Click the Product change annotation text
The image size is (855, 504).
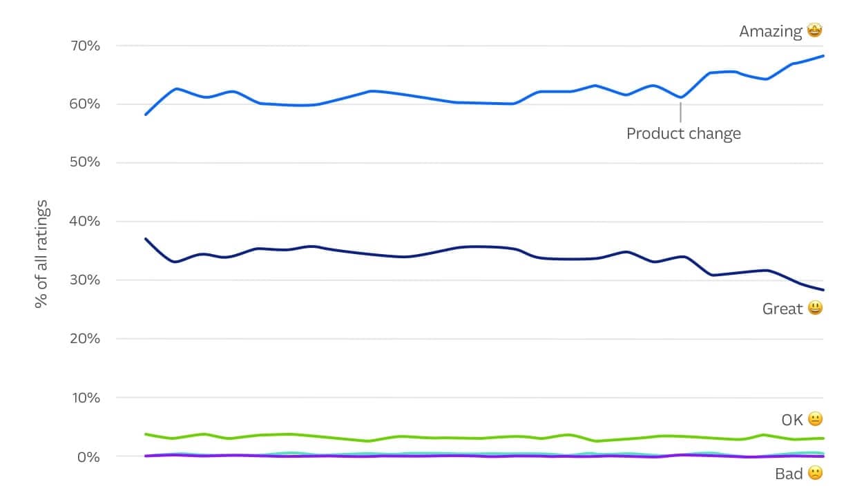[683, 133]
